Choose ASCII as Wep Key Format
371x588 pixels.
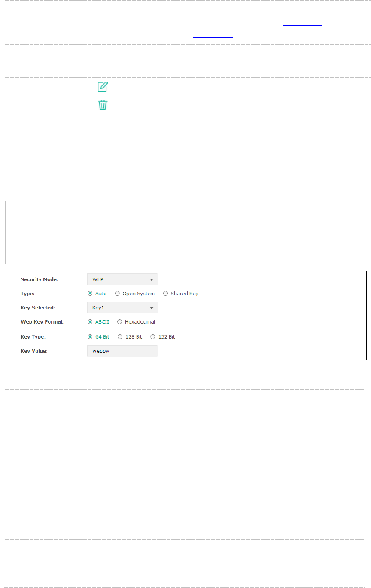[x=90, y=321]
